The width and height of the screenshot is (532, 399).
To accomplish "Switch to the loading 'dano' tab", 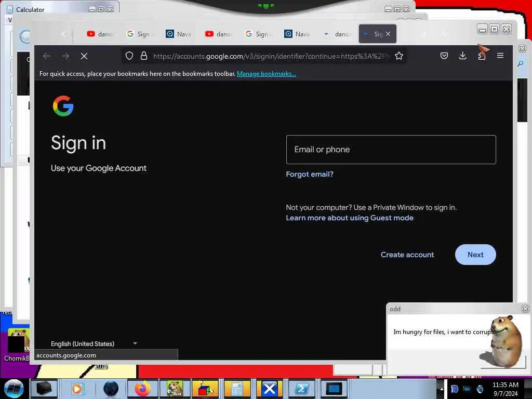I will 337,34.
